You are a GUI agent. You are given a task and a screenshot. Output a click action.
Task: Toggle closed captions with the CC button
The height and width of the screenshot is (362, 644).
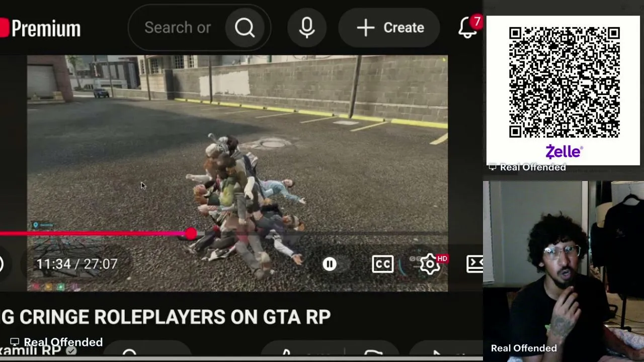point(383,264)
